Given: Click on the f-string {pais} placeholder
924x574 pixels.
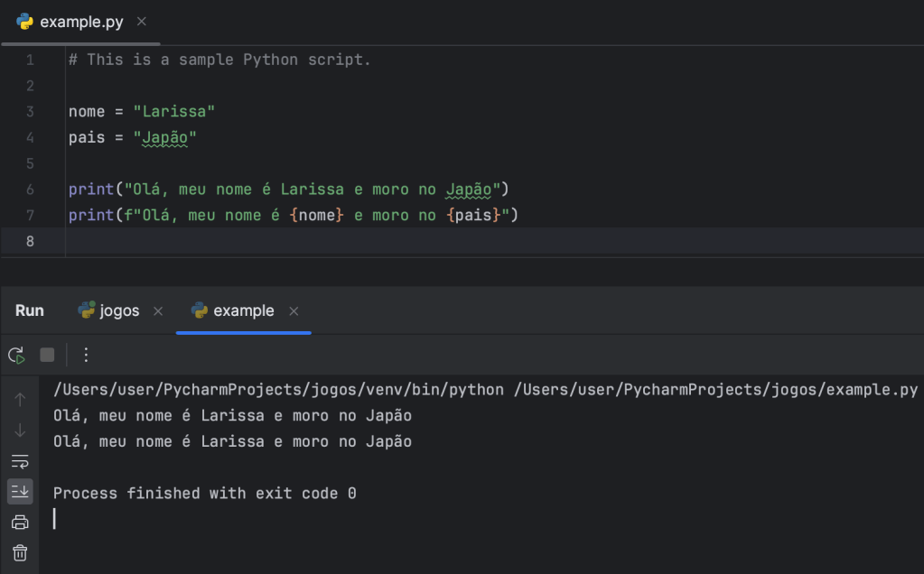Looking at the screenshot, I should click(x=473, y=216).
